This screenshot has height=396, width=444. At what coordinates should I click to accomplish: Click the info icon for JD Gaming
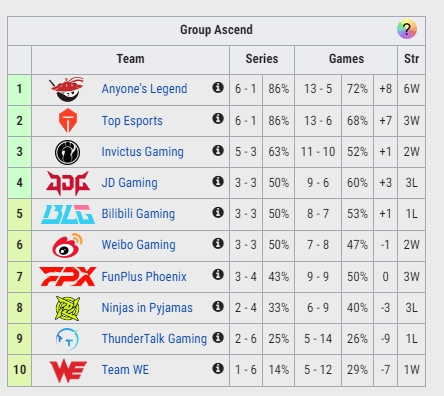pos(218,181)
